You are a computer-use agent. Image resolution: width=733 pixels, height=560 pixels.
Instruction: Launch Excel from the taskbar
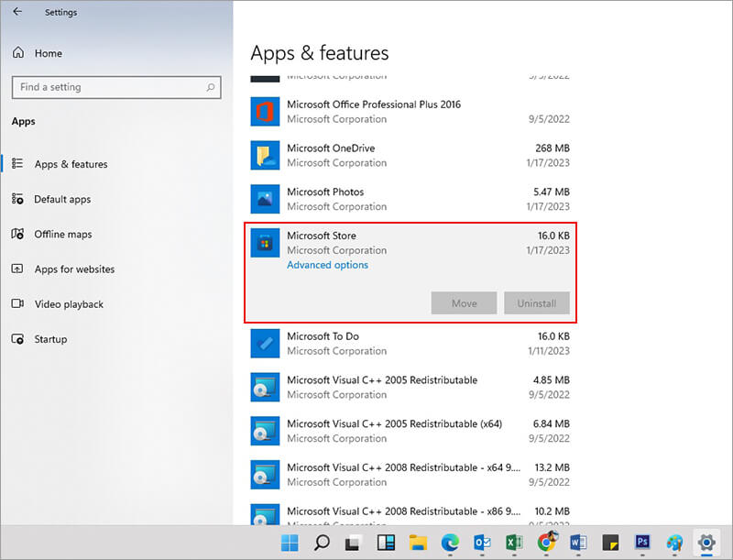(514, 543)
